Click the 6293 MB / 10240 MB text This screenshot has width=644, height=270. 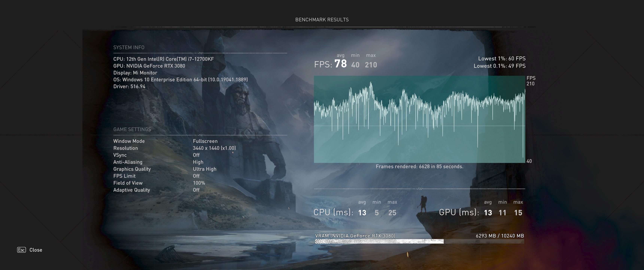(500, 236)
